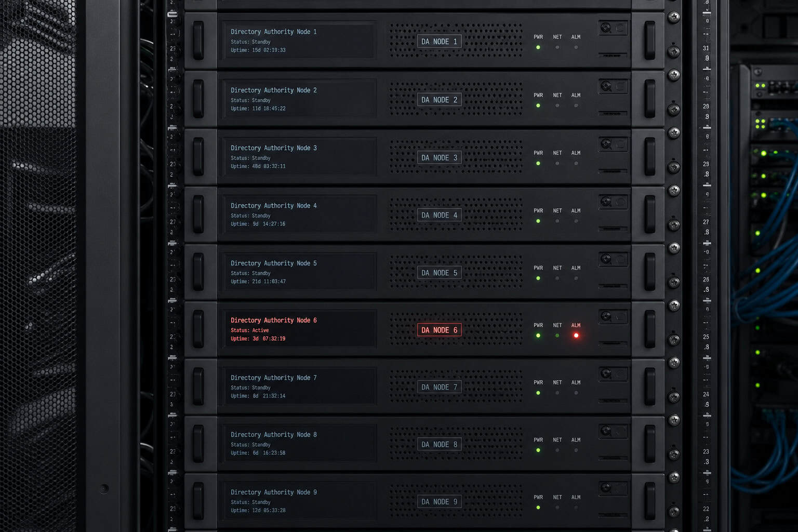Click uptime '12d 05:33:28' on Node 9
This screenshot has height=532, width=798.
pyautogui.click(x=269, y=510)
